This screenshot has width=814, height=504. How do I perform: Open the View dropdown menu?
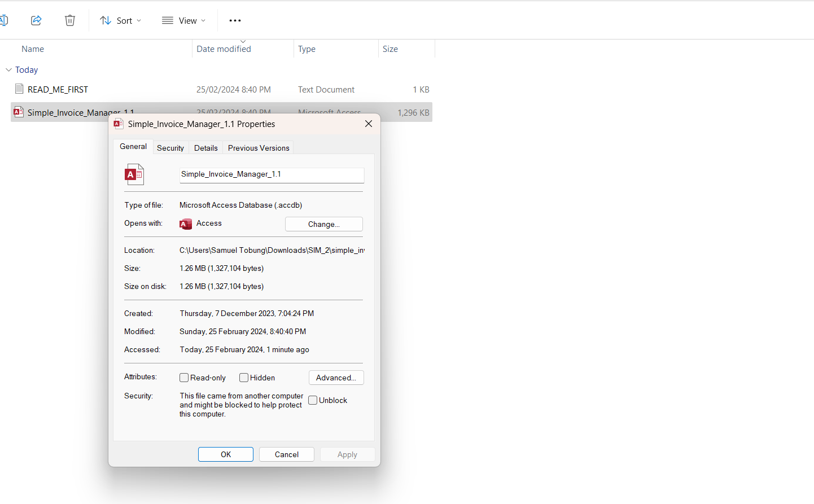[x=183, y=20]
